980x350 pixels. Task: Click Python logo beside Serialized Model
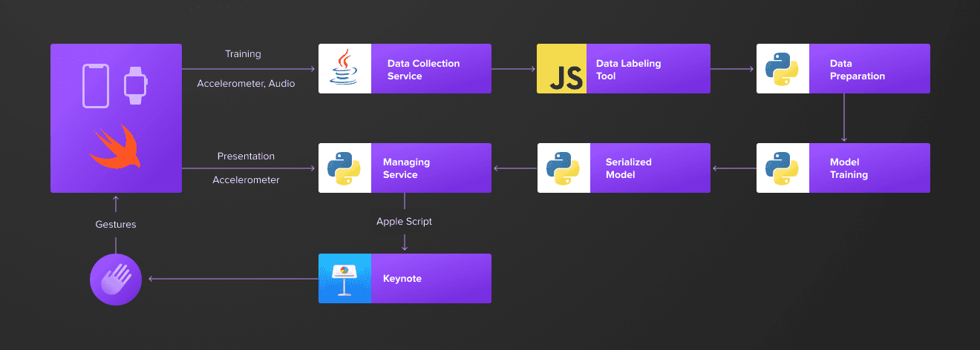click(x=562, y=168)
